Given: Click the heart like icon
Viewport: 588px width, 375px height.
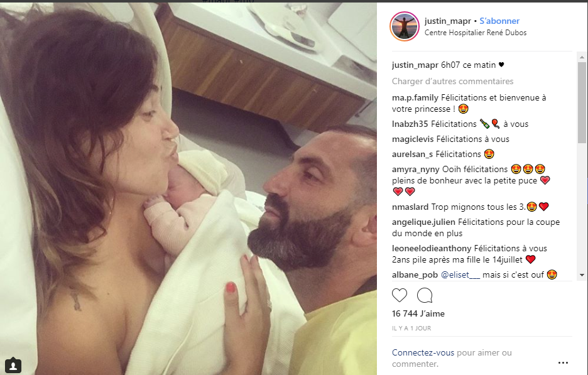Looking at the screenshot, I should click(400, 295).
